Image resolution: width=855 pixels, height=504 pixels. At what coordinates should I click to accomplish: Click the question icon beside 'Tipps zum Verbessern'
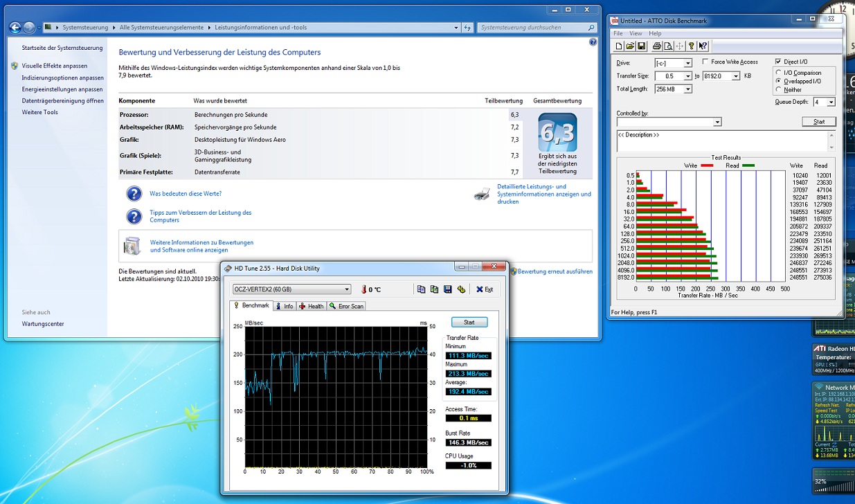[x=134, y=217]
